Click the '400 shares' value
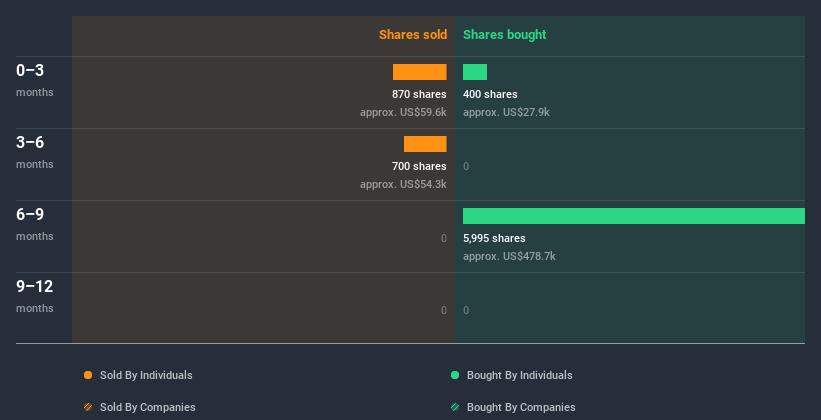Image resolution: width=821 pixels, height=420 pixels. (x=490, y=94)
